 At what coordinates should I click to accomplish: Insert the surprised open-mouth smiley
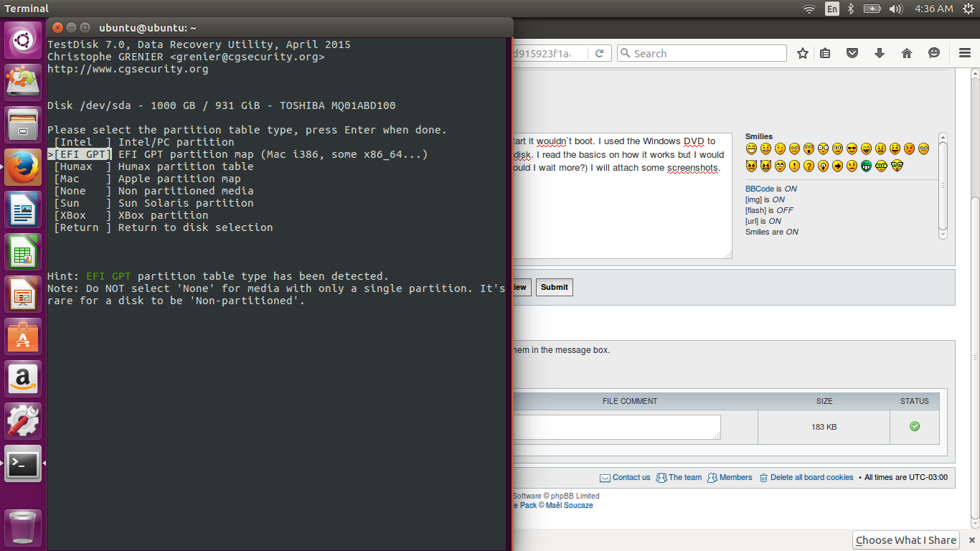(809, 149)
